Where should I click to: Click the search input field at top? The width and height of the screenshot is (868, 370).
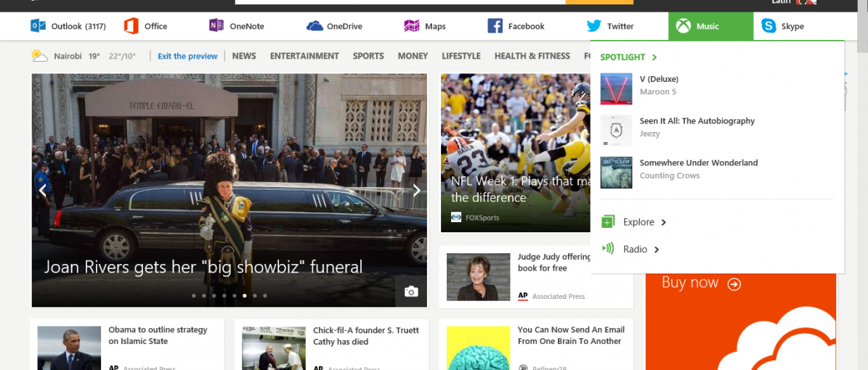pos(400,2)
